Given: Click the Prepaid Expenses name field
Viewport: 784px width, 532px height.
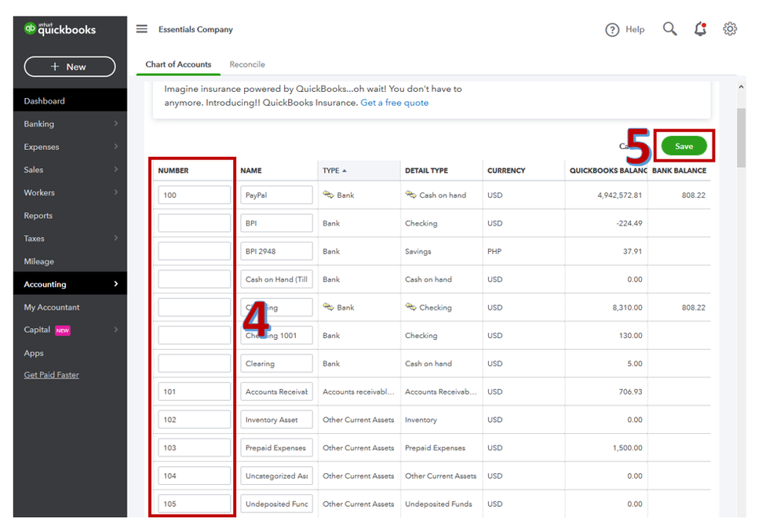Looking at the screenshot, I should point(276,447).
